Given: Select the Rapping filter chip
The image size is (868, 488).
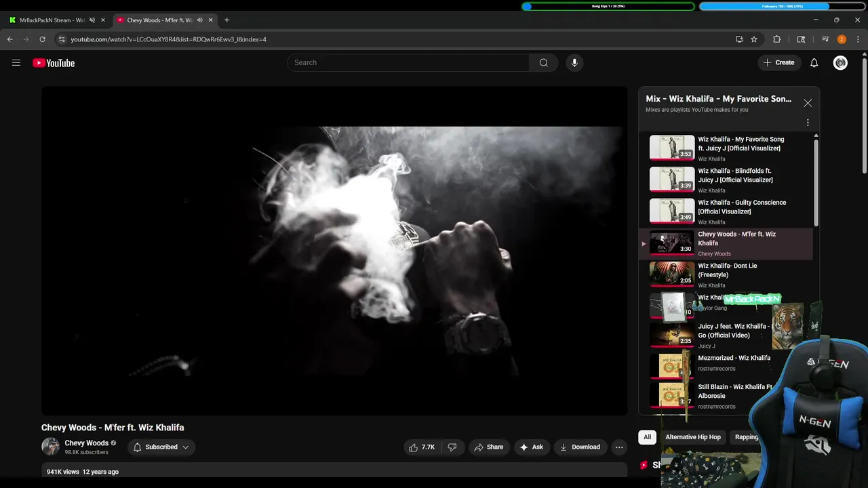Looking at the screenshot, I should (746, 437).
